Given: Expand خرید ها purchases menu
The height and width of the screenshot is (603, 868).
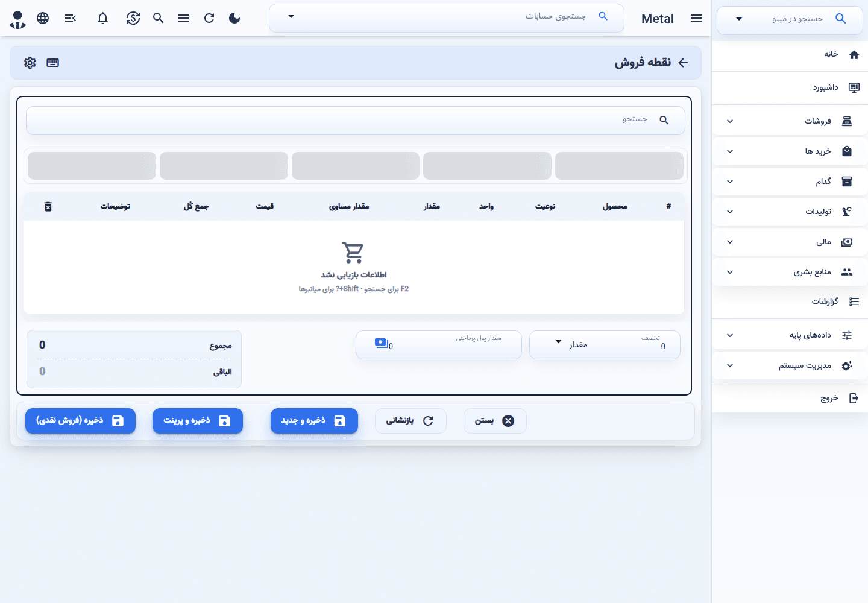Looking at the screenshot, I should [790, 151].
